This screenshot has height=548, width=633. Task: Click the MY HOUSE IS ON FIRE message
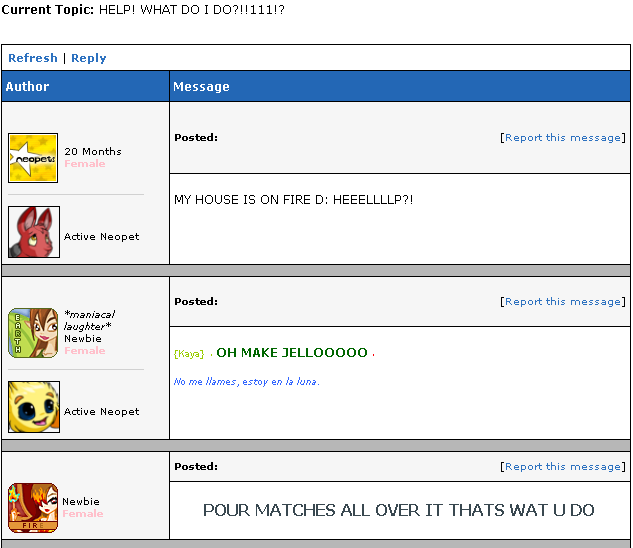point(293,200)
